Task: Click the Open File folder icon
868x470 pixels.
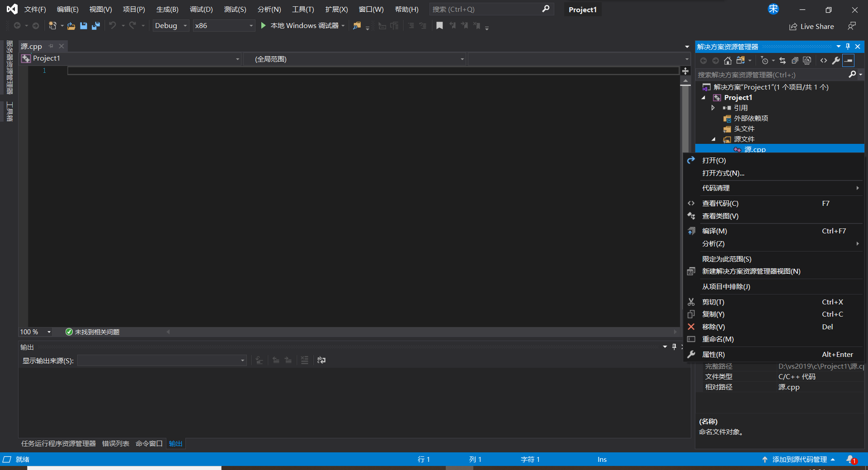Action: click(71, 26)
